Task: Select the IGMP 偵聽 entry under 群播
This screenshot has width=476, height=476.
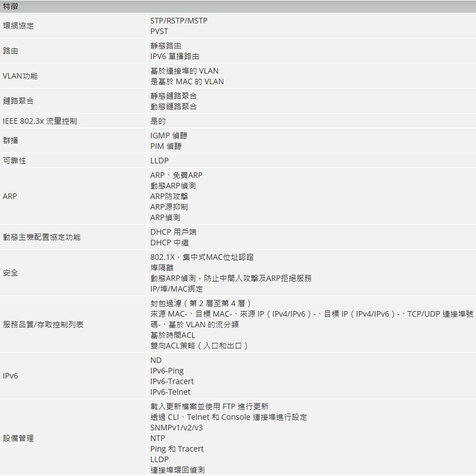Action: pos(168,135)
